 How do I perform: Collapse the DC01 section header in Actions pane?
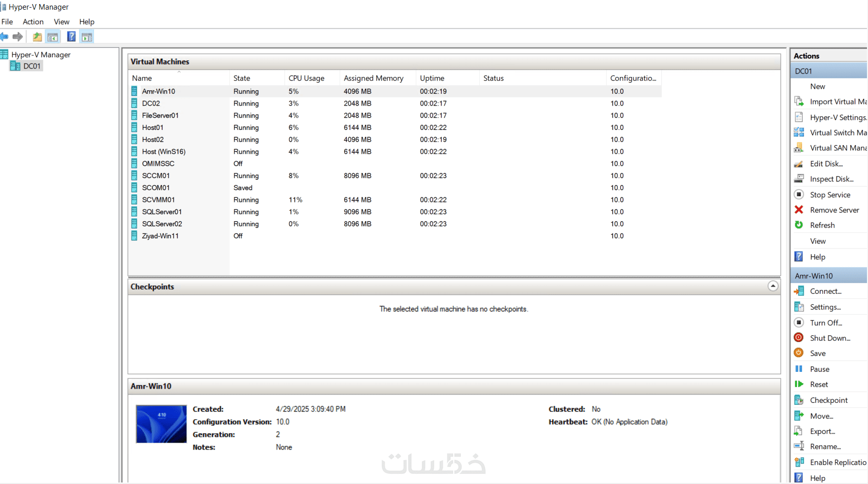(x=829, y=71)
